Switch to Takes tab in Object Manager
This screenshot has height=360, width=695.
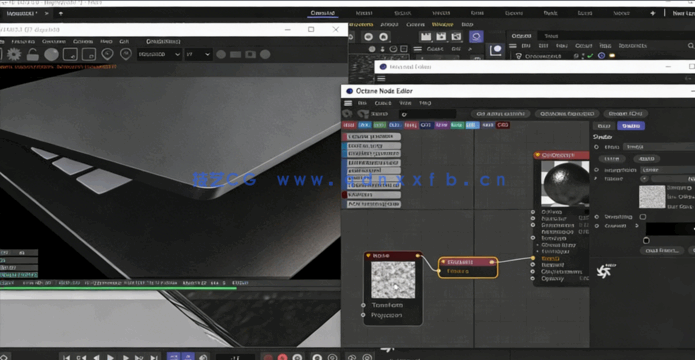pos(551,36)
